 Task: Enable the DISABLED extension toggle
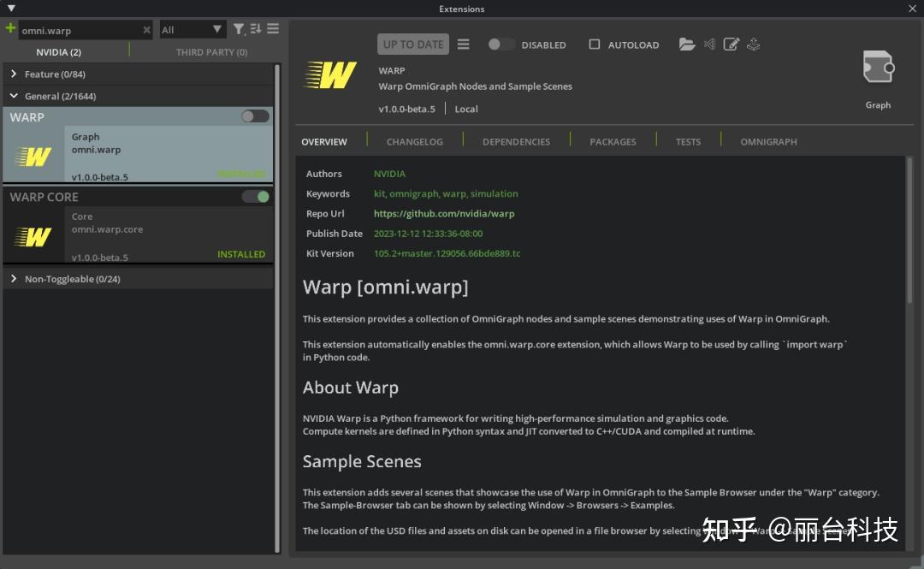[500, 44]
